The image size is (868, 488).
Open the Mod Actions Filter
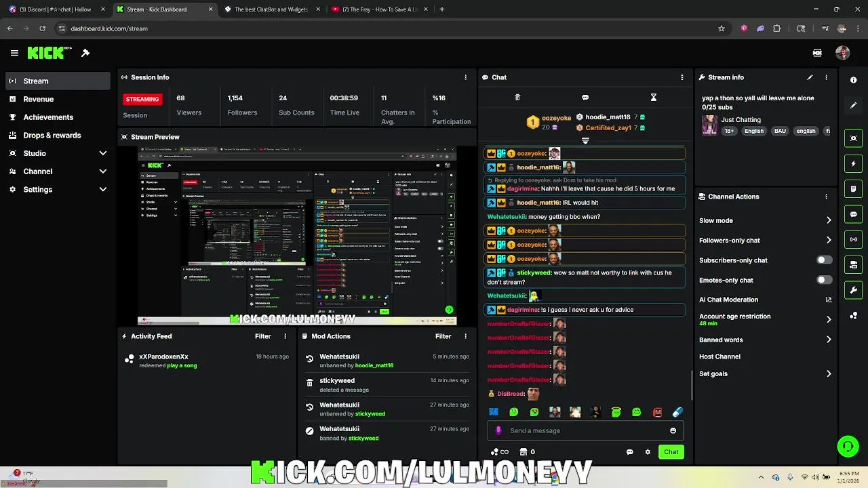tap(443, 336)
